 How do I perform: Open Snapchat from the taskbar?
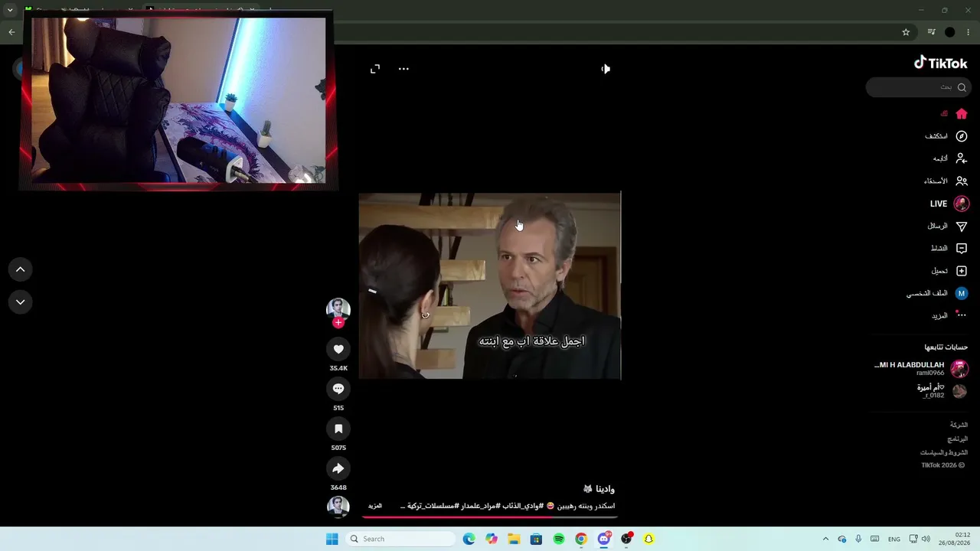(648, 539)
